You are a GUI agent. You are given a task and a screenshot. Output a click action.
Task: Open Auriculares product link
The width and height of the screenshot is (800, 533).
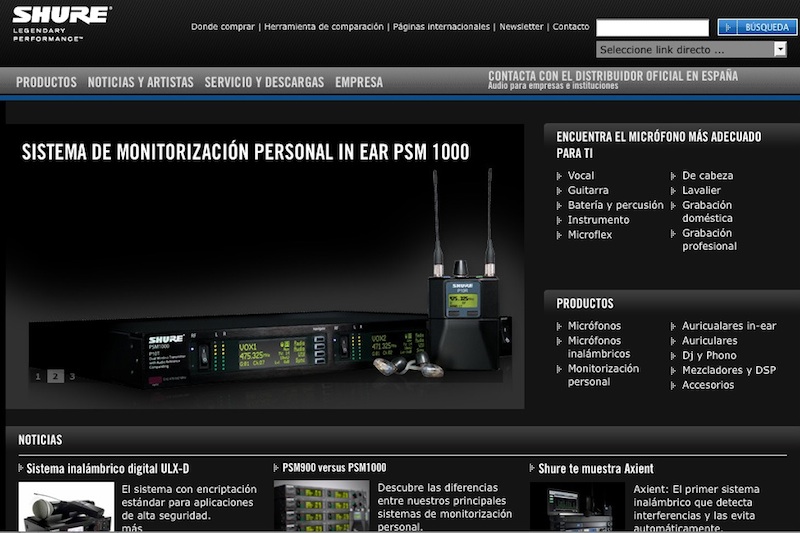(709, 340)
